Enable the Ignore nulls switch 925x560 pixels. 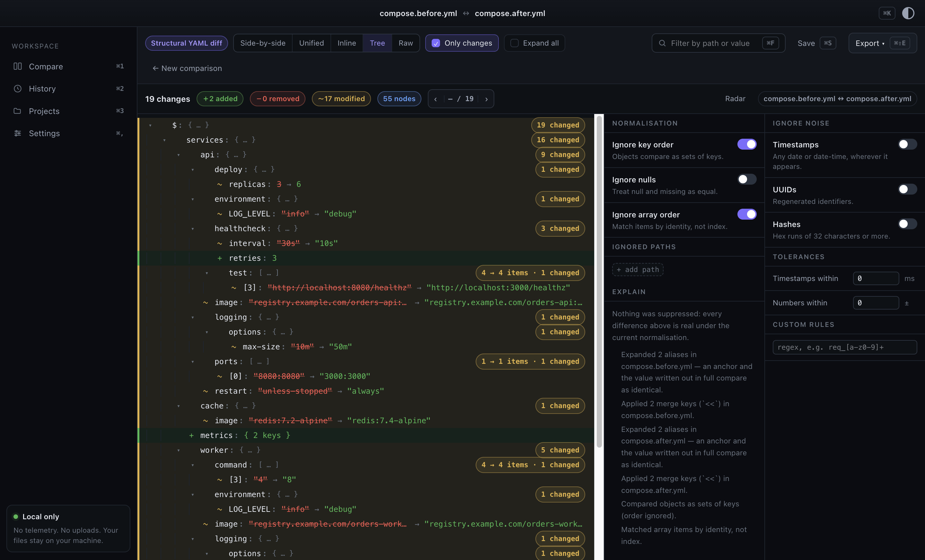tap(747, 179)
